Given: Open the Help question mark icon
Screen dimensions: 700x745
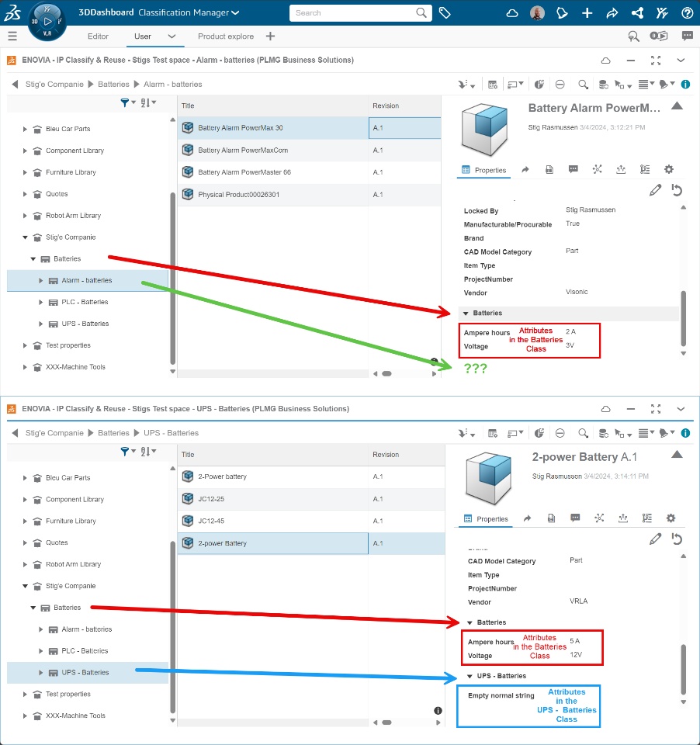Looking at the screenshot, I should 687,13.
